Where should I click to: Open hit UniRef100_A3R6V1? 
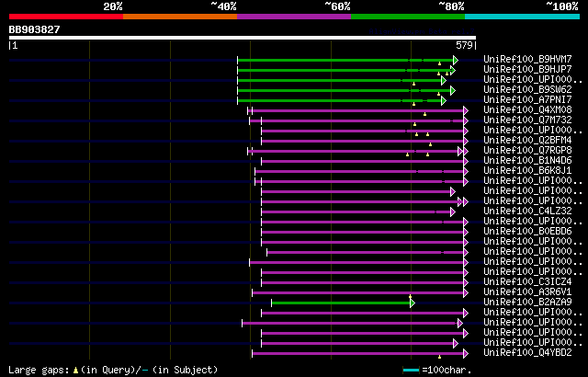pyautogui.click(x=527, y=291)
